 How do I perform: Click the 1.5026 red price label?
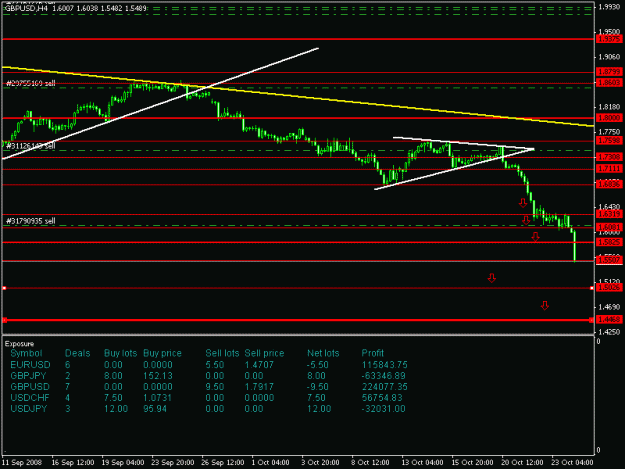pos(610,288)
